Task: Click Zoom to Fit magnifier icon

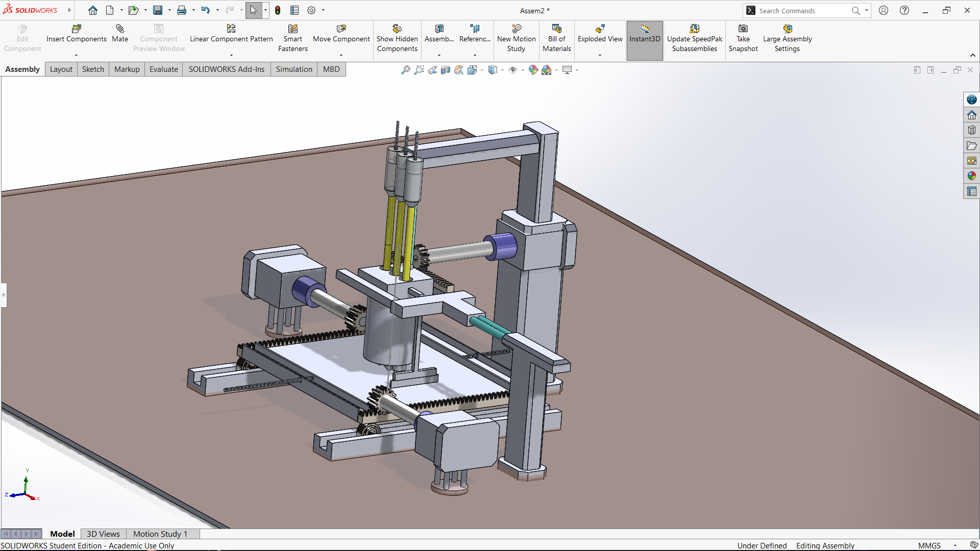Action: (x=406, y=70)
